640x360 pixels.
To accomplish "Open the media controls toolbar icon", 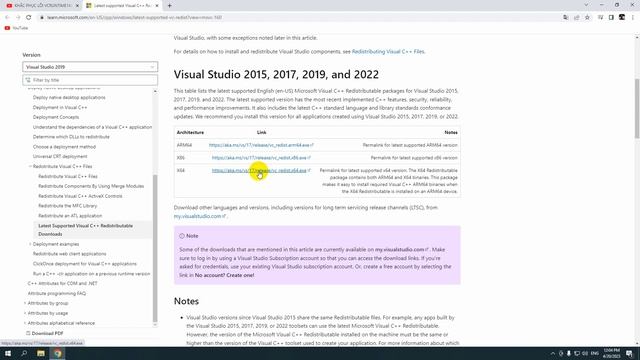I will click(600, 18).
